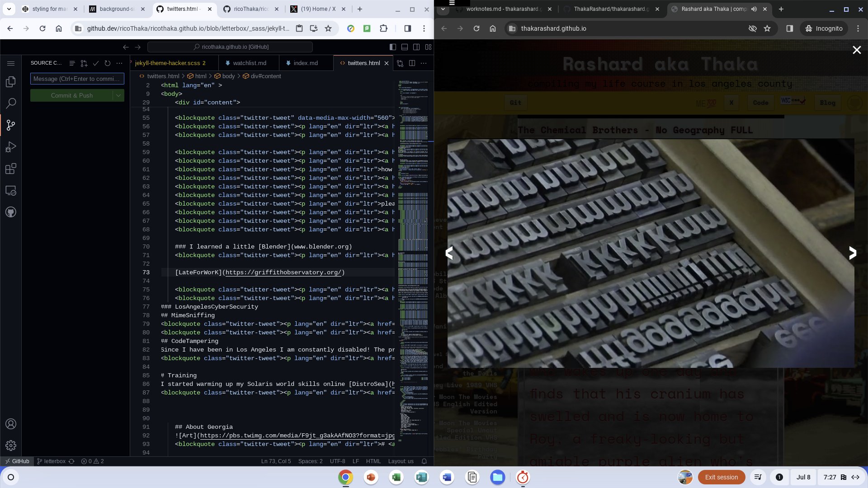The height and width of the screenshot is (488, 868).
Task: Open the Search view in sidebar
Action: [x=11, y=103]
